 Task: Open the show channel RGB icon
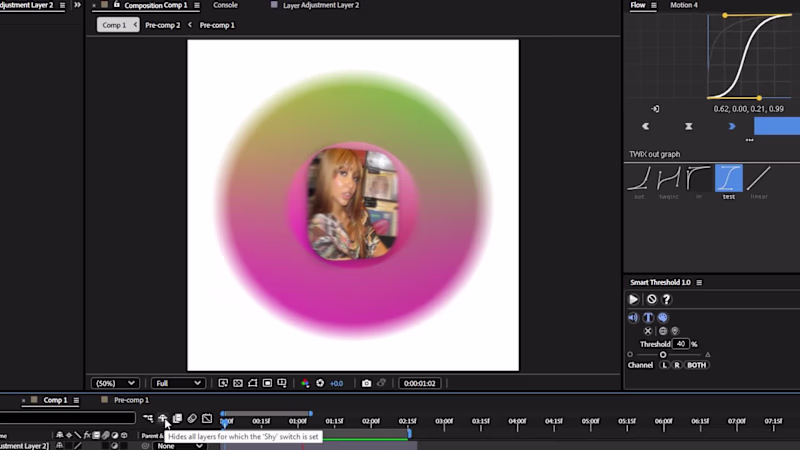305,383
